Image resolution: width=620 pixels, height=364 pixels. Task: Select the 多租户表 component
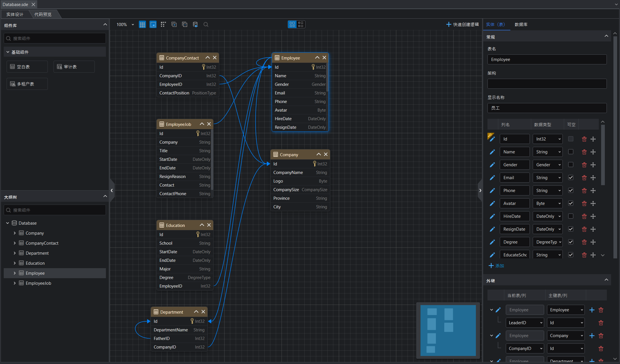point(27,84)
